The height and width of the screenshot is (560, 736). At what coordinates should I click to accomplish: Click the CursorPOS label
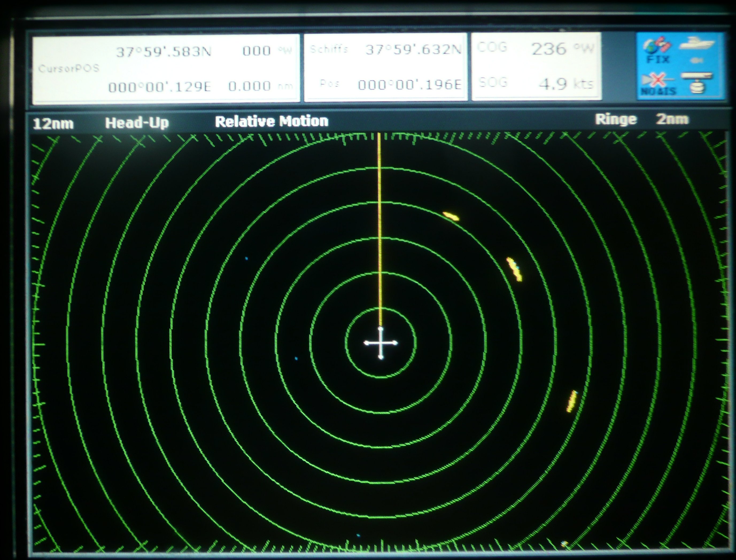coord(69,68)
